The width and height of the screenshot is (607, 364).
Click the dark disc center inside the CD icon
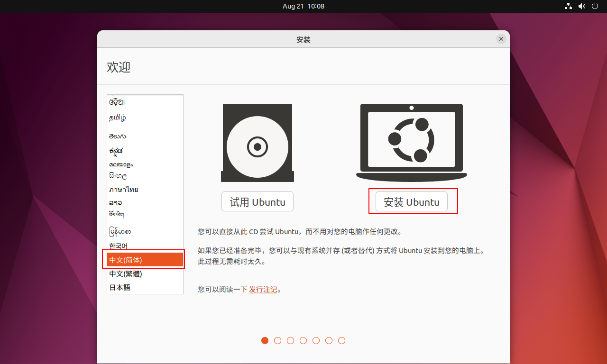[257, 147]
